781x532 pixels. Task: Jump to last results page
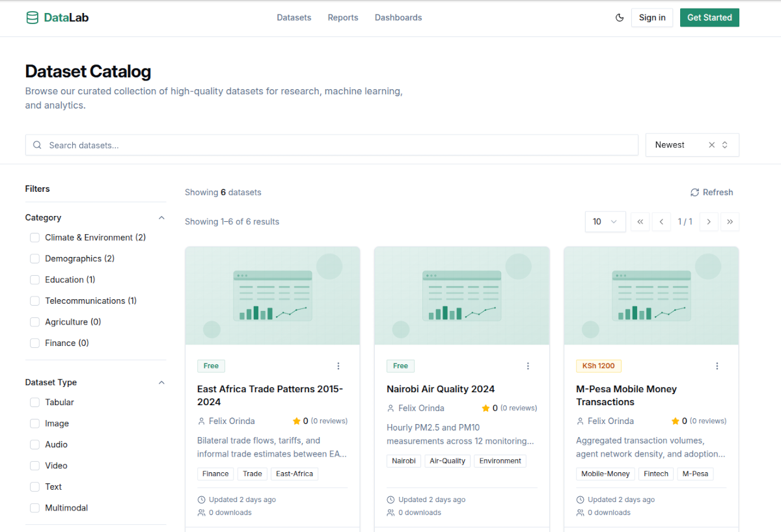pyautogui.click(x=730, y=222)
